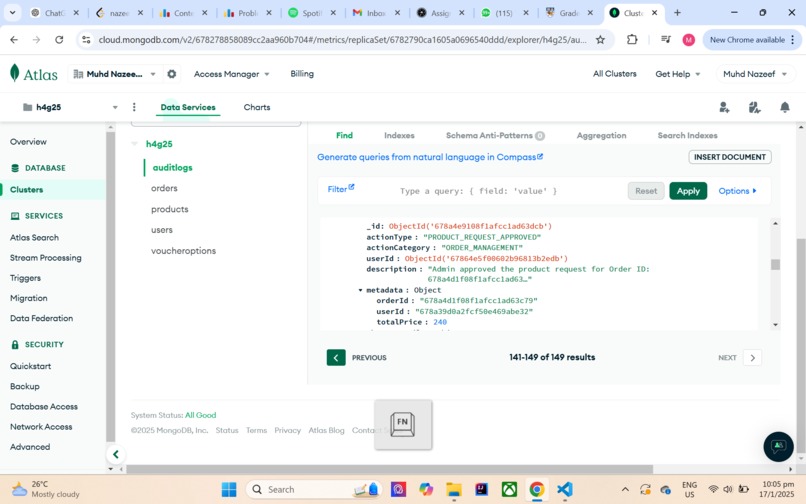
Task: Open Windows Start menu
Action: pyautogui.click(x=229, y=489)
